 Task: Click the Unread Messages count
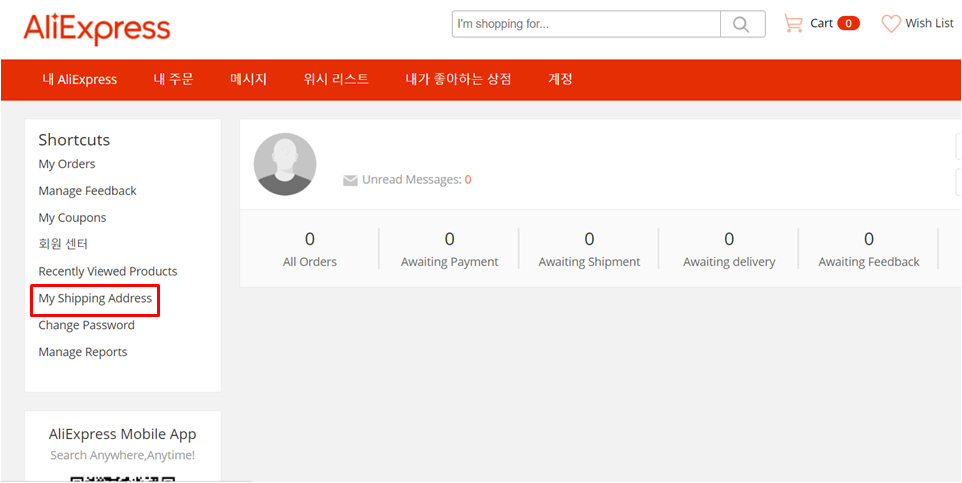(468, 180)
